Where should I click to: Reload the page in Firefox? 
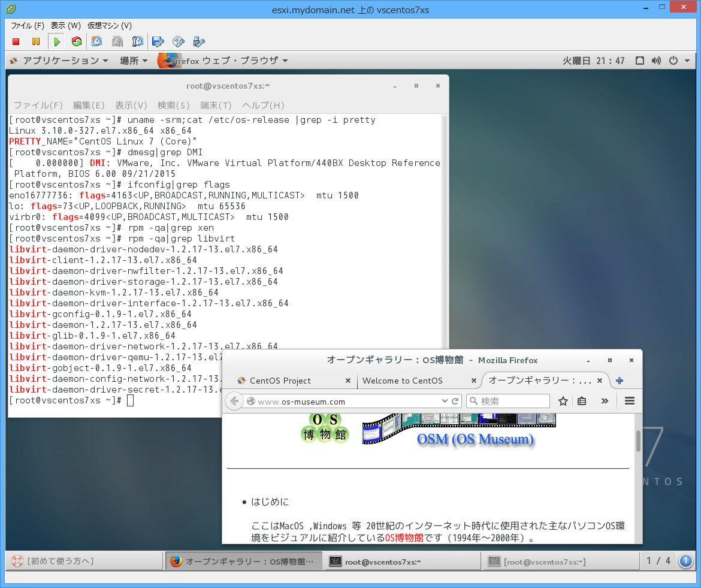455,401
